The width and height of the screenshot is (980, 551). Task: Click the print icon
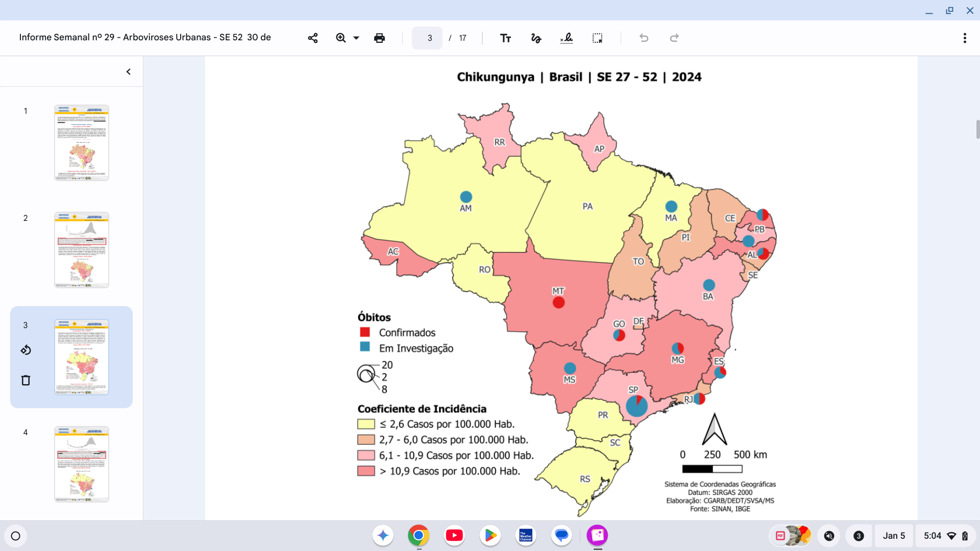(x=379, y=38)
